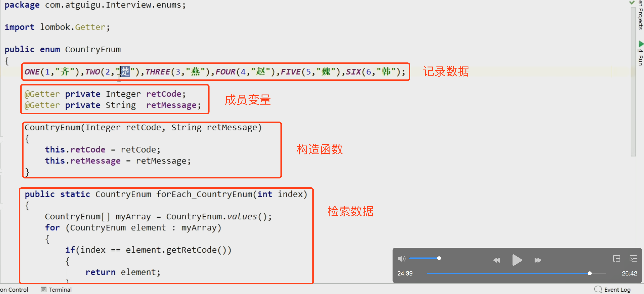This screenshot has height=294, width=644.
Task: Open the Maven Projects side tab
Action: click(x=640, y=15)
